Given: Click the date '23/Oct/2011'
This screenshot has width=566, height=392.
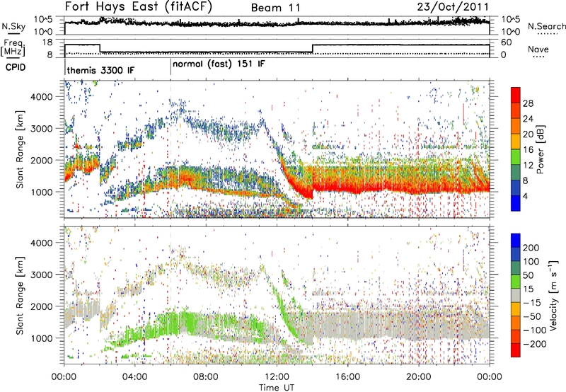Looking at the screenshot, I should tap(453, 7).
